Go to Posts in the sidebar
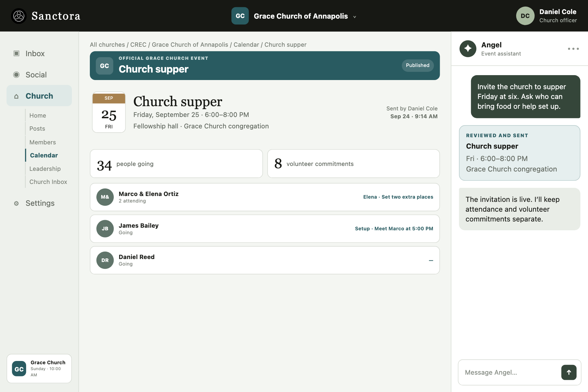This screenshot has width=588, height=392. click(x=37, y=129)
